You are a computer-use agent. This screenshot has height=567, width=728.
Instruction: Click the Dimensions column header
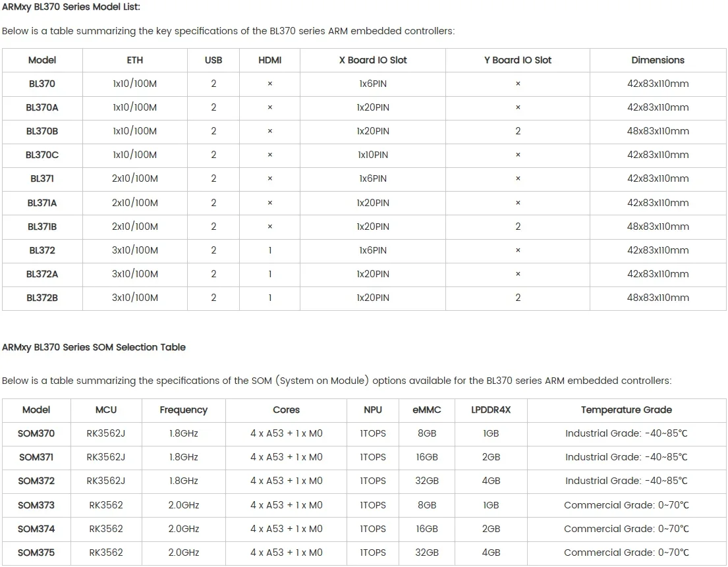(658, 60)
